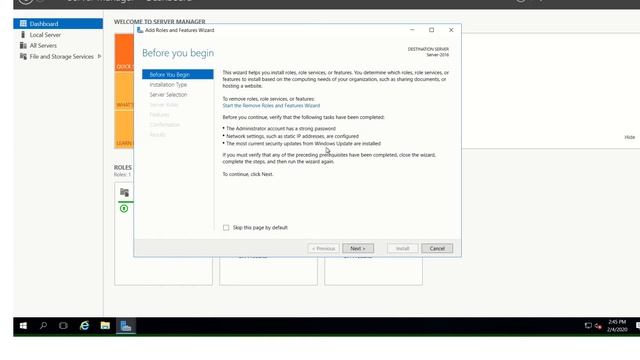The height and width of the screenshot is (360, 640).
Task: Click the Features wizard step
Action: 159,115
